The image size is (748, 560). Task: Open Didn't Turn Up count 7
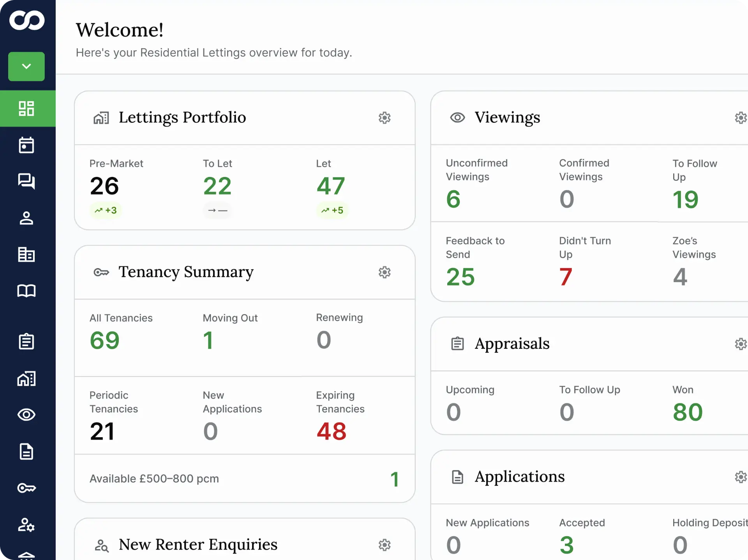click(566, 277)
